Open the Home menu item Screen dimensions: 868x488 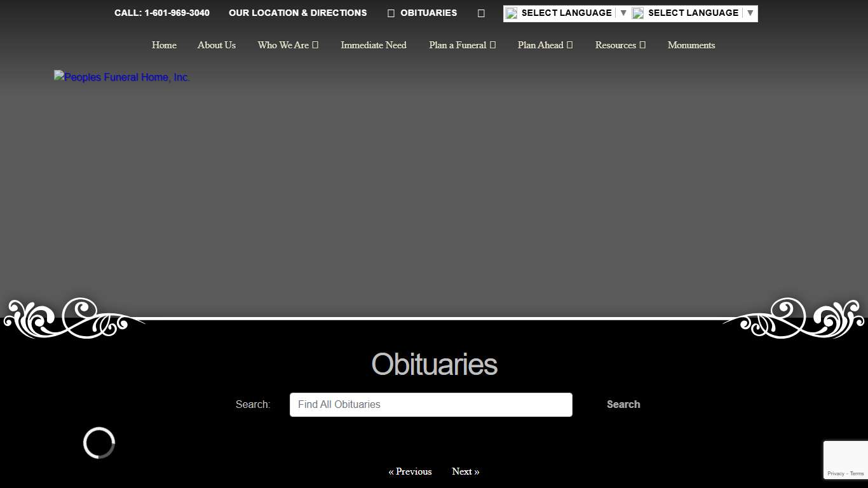coord(164,45)
